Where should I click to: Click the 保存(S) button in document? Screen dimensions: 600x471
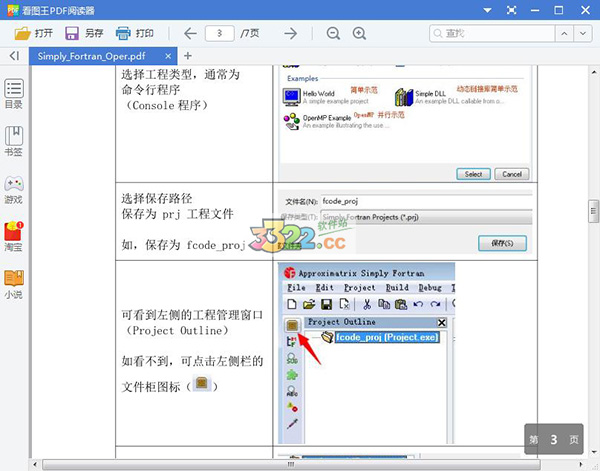coord(502,243)
